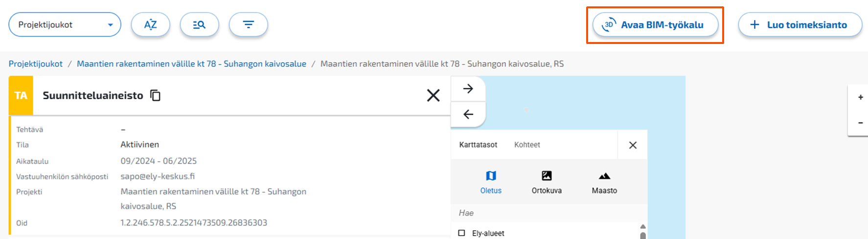The height and width of the screenshot is (239, 868).
Task: Select the Maasto terrain map icon
Action: [604, 176]
